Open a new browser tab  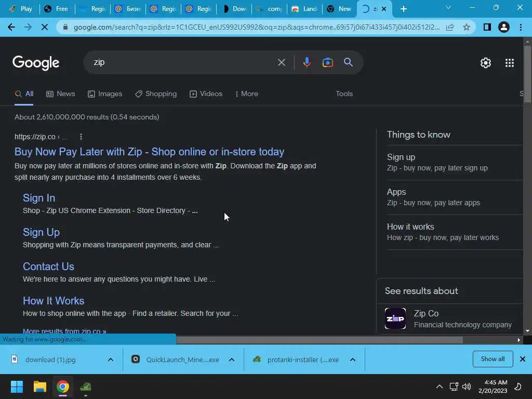point(403,9)
